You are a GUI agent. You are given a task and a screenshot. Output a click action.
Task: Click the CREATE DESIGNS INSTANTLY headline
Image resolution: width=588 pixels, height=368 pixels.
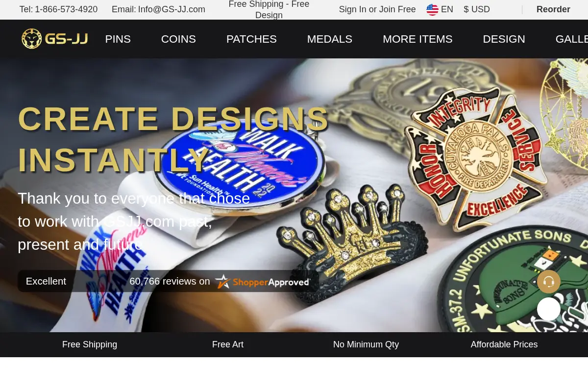click(173, 139)
